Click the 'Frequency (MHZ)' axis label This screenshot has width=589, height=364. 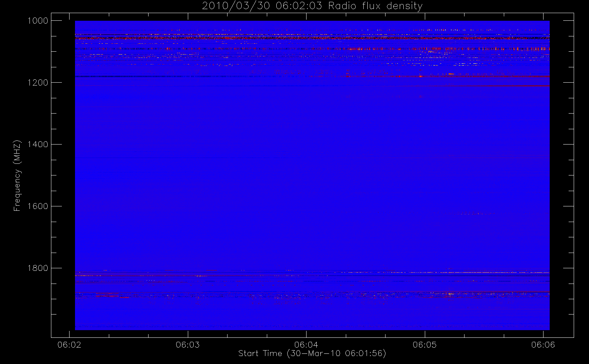tap(17, 175)
